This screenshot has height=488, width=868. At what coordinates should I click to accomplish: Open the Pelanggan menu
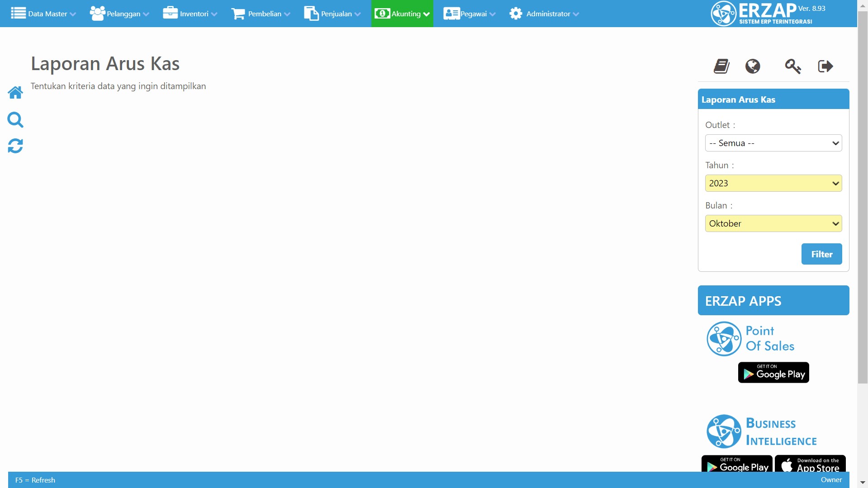tap(119, 14)
